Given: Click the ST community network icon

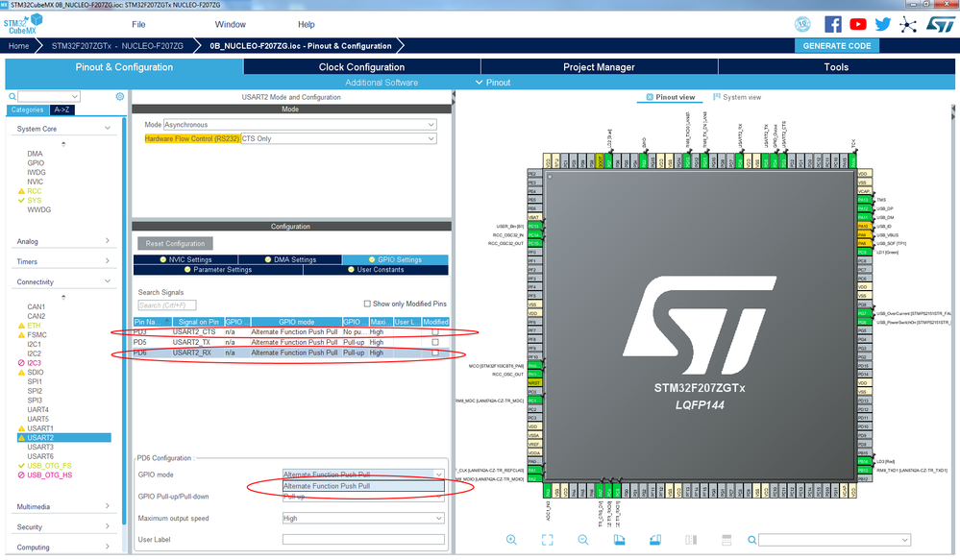Looking at the screenshot, I should coord(908,24).
